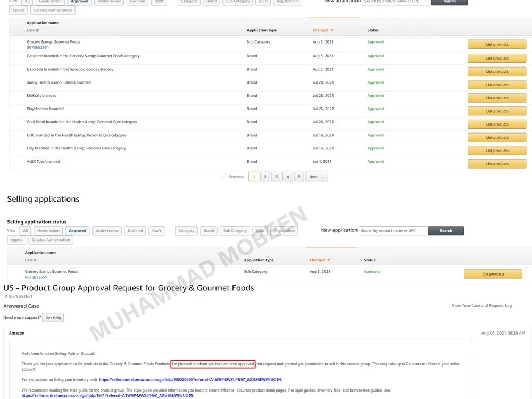Filter by Sub Category in lower section
Screen dimensions: 532x399
pyautogui.click(x=235, y=231)
